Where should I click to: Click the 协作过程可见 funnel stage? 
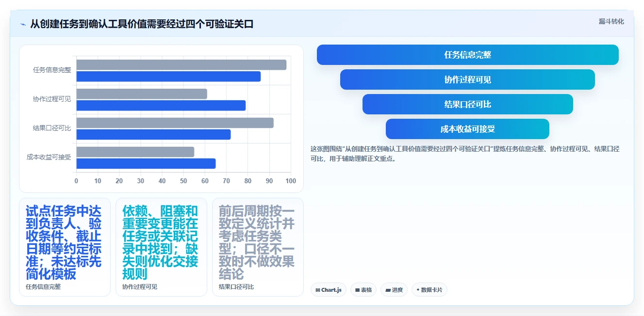(468, 79)
